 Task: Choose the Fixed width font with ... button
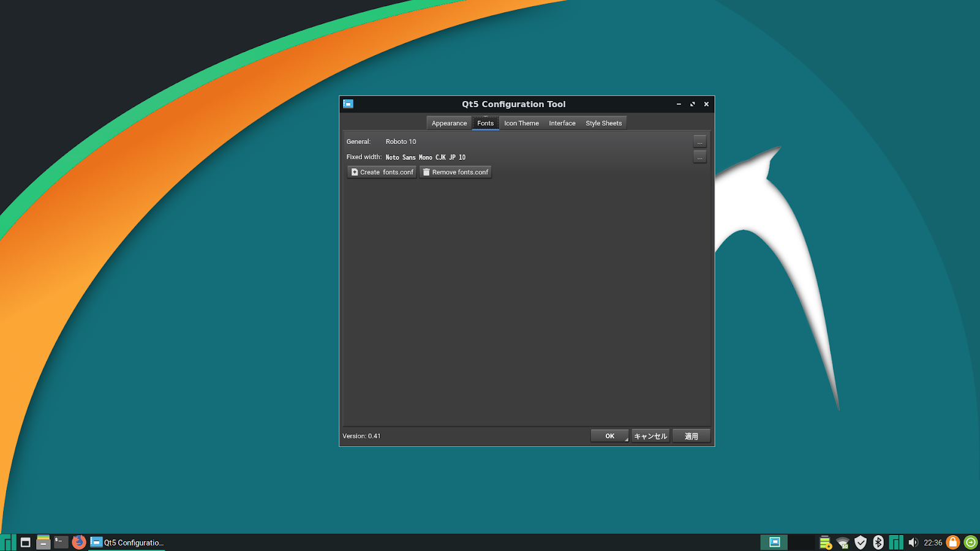click(699, 157)
